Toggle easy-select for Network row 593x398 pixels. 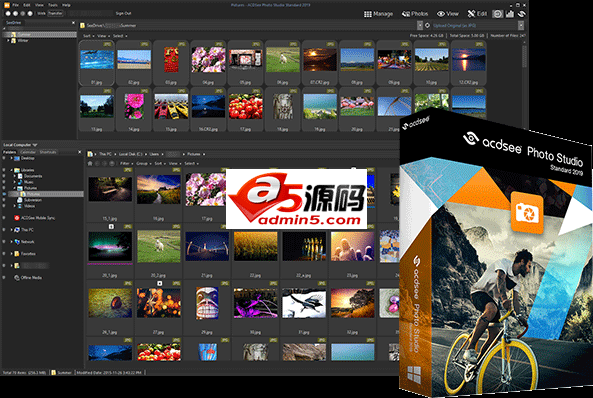4,242
